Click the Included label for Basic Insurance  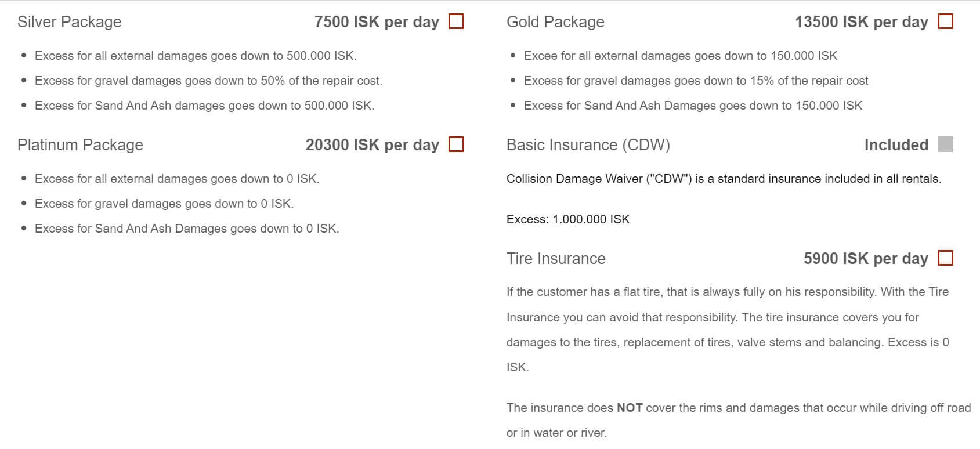(x=896, y=145)
